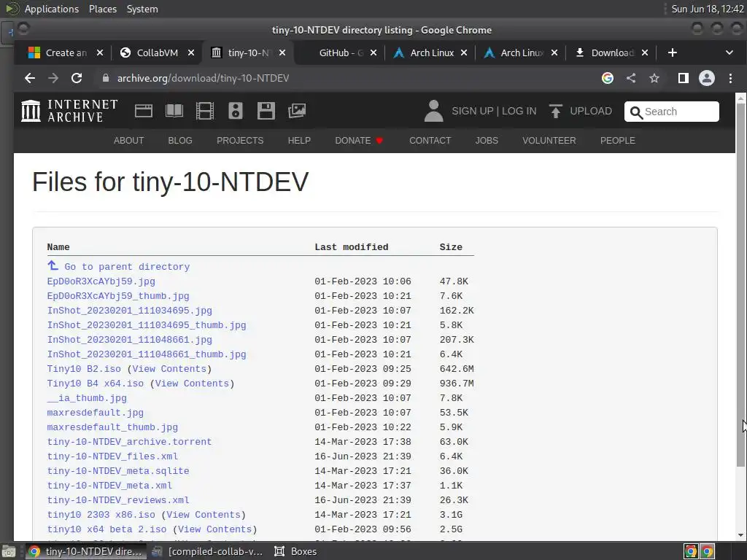Click VOLUNTEER in the navigation bar
The height and width of the screenshot is (560, 747).
[549, 141]
